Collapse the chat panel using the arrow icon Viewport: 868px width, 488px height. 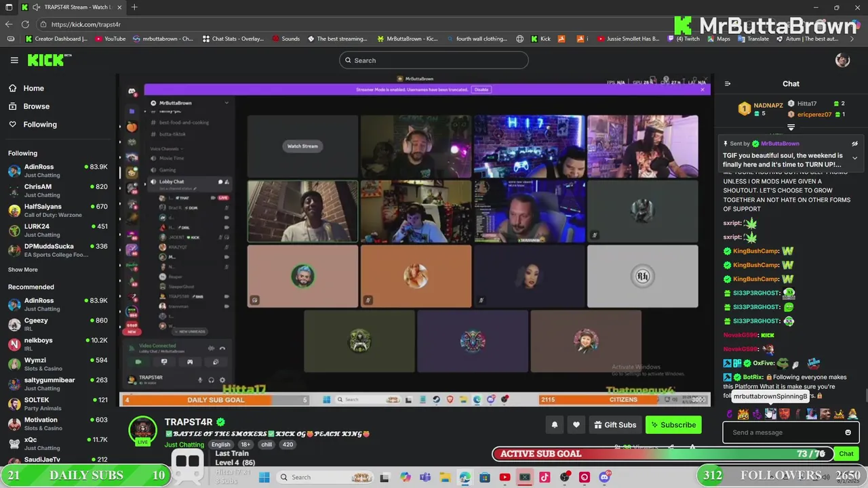[728, 84]
